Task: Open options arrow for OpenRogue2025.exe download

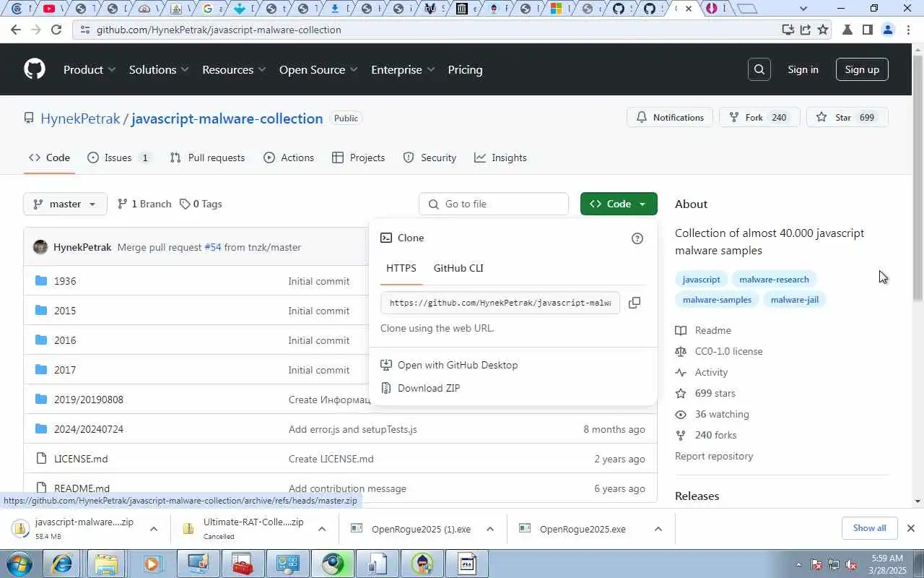Action: 658,529
